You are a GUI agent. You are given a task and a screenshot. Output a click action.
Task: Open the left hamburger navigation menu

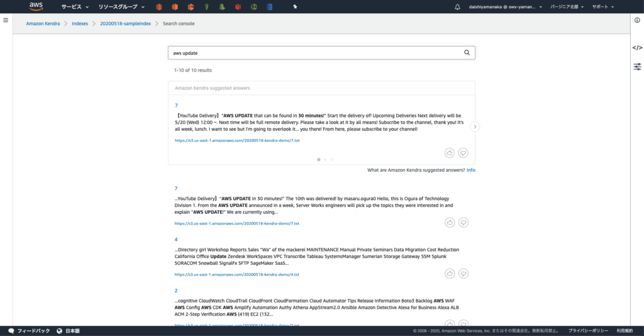coord(6,20)
